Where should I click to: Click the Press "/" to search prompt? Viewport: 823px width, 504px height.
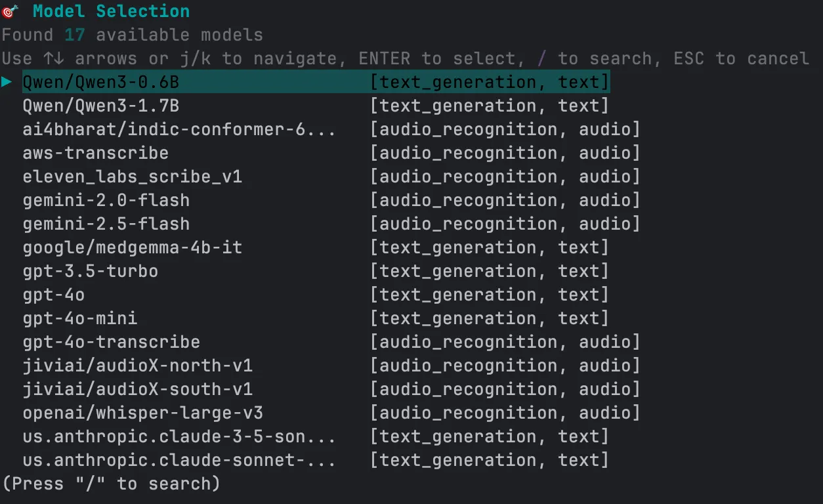coord(111,484)
